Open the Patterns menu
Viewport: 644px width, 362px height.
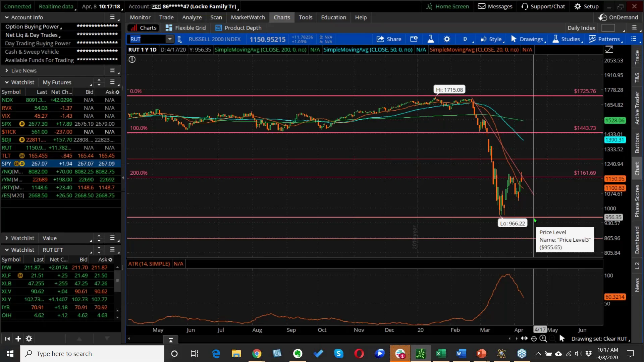(605, 39)
